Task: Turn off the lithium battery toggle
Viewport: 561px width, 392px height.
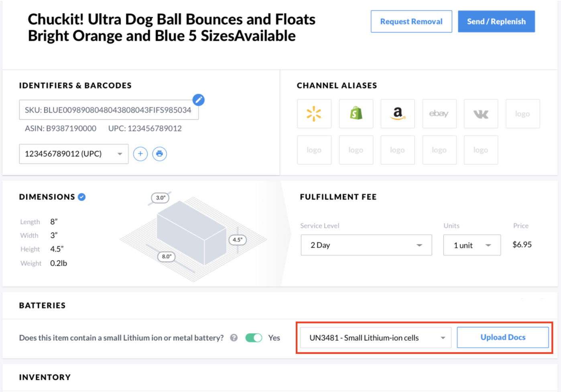Action: tap(254, 338)
